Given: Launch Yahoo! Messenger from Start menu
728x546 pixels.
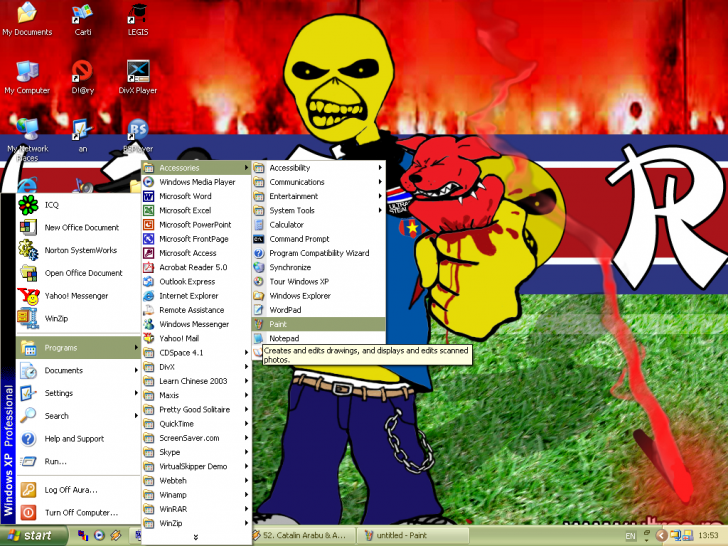Looking at the screenshot, I should click(78, 296).
